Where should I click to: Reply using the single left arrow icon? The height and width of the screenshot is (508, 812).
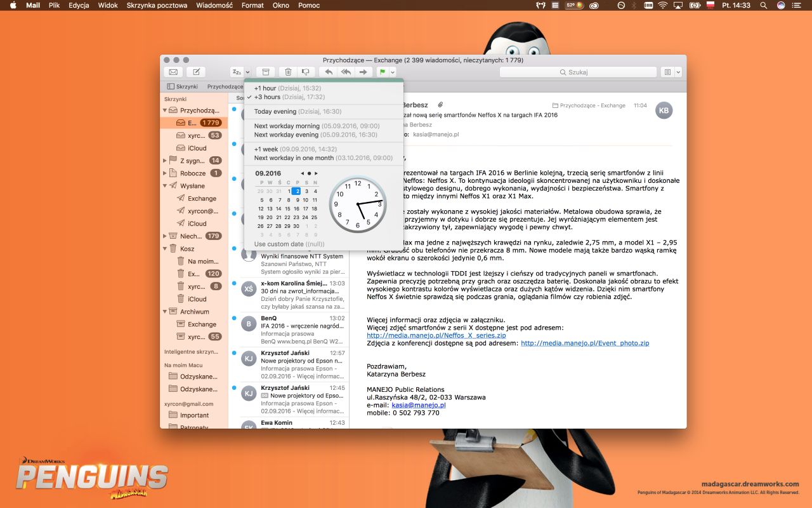click(328, 72)
